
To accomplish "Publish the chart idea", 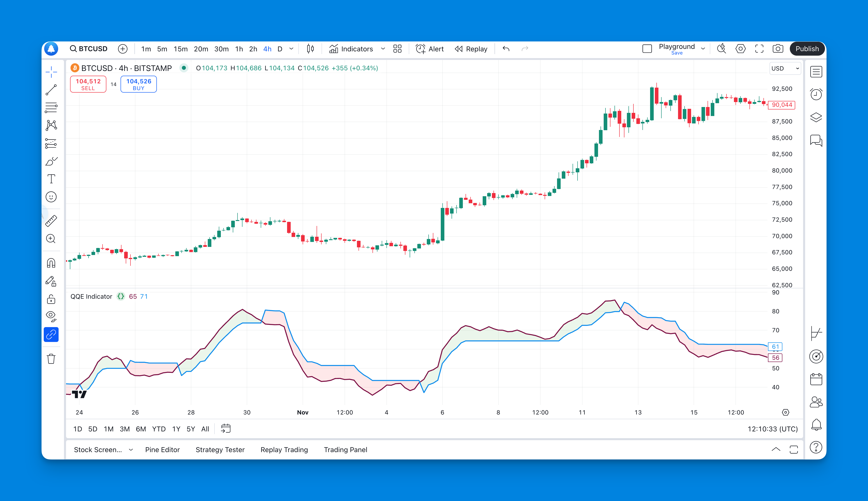I will (807, 49).
